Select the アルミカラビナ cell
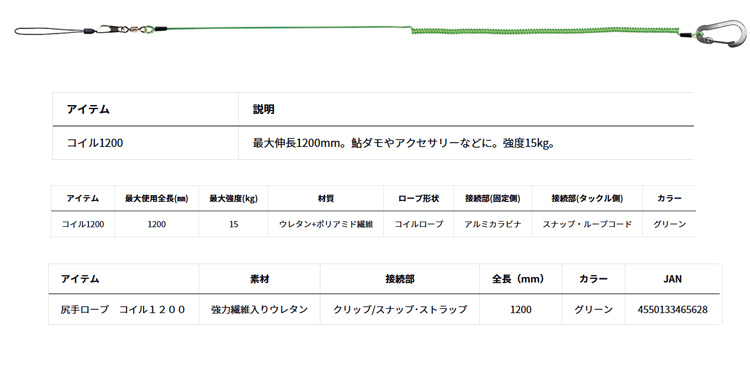 coord(493,224)
